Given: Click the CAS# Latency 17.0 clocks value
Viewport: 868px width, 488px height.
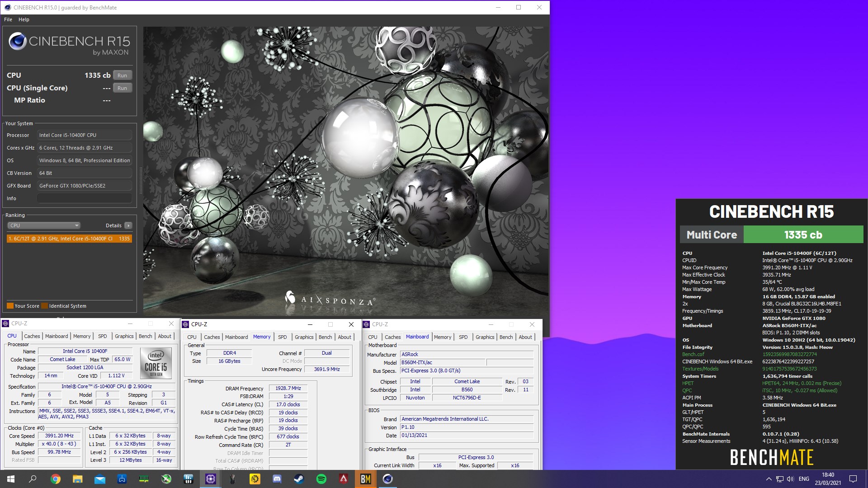Looking at the screenshot, I should point(288,404).
